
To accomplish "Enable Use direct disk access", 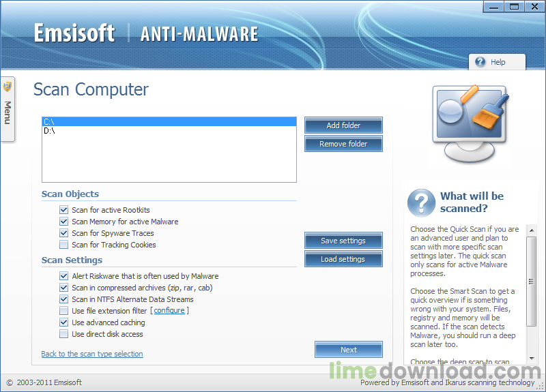I will pos(63,334).
